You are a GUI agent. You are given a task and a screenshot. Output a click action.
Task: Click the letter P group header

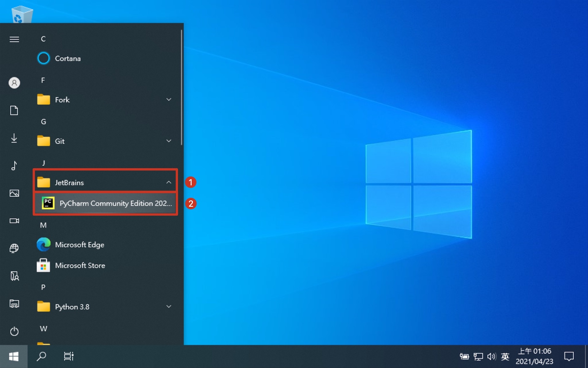coord(43,287)
